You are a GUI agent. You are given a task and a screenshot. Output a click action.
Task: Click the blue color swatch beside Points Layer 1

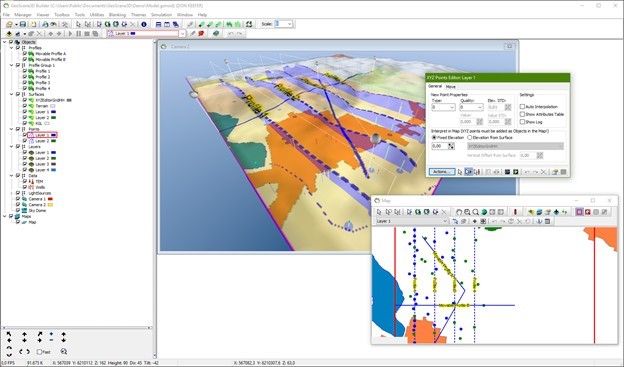53,135
